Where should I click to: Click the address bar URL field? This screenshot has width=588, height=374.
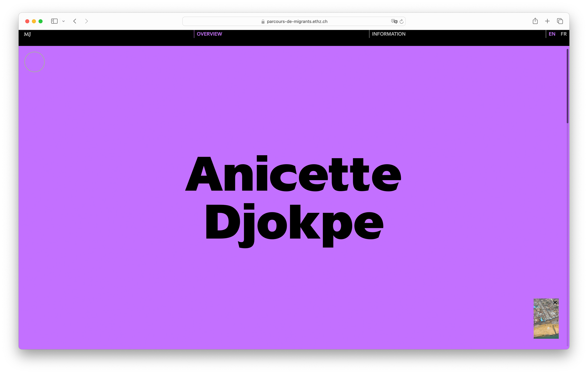point(297,22)
